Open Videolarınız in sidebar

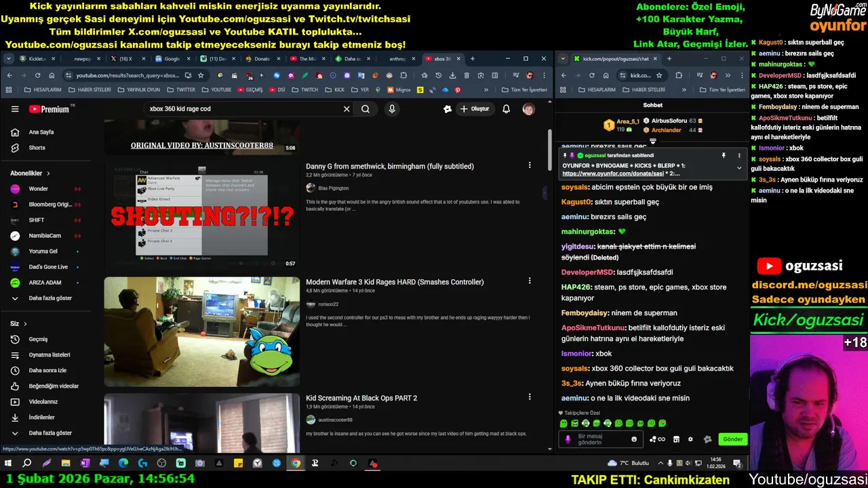click(x=46, y=402)
